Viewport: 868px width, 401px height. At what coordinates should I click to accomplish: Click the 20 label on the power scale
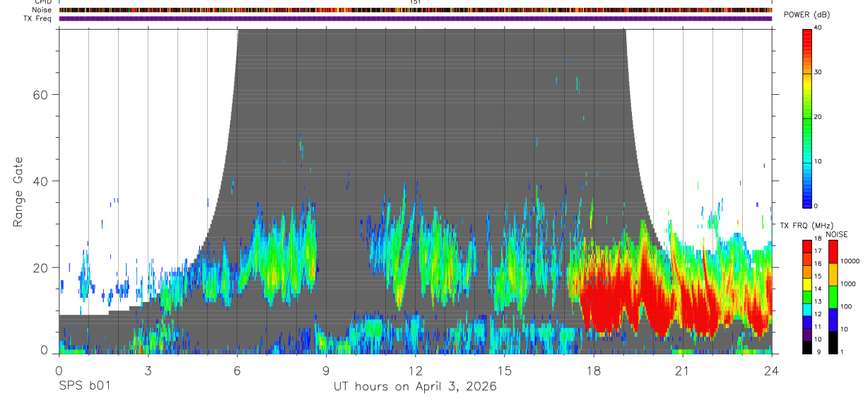pos(818,117)
